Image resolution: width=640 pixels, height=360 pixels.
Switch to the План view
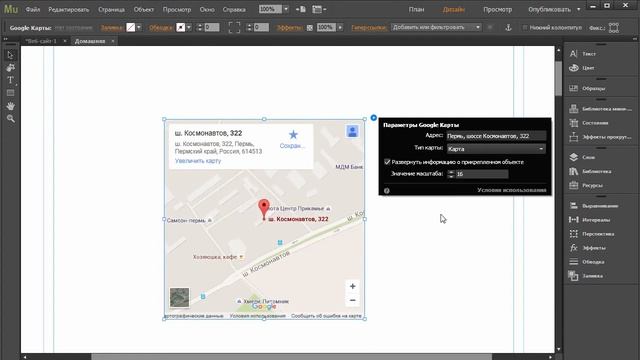point(416,9)
